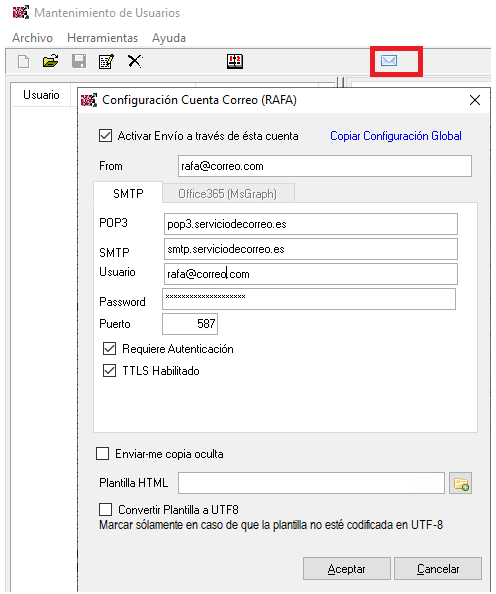The height and width of the screenshot is (594, 496).
Task: Click the Cancelar button
Action: [x=438, y=569]
